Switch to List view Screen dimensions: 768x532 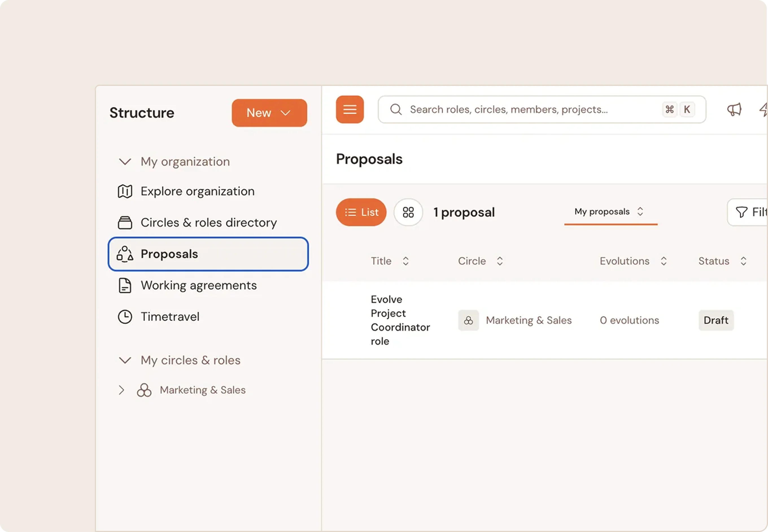click(361, 212)
